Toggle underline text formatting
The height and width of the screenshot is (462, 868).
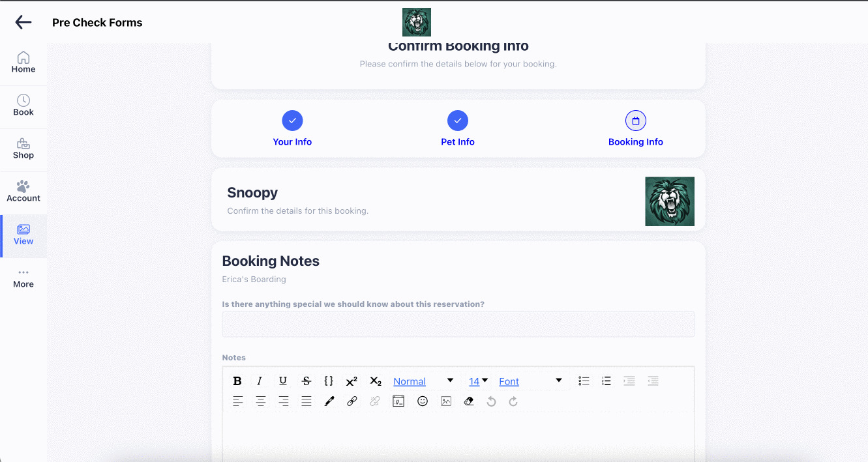(x=282, y=381)
